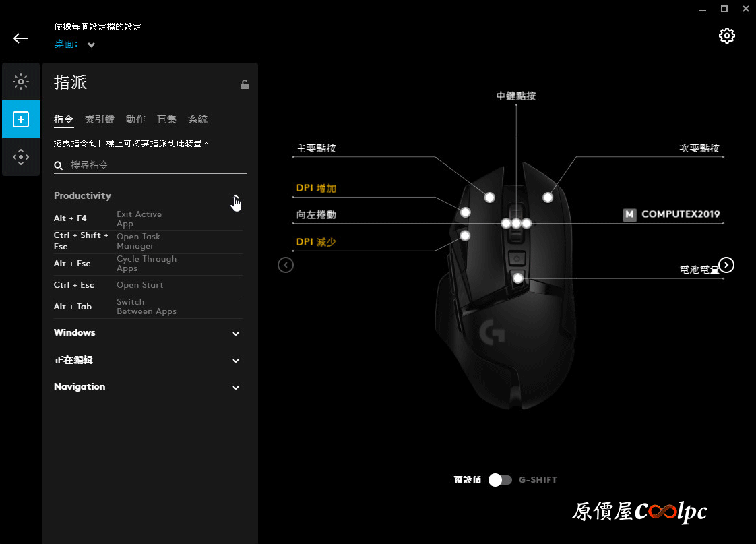Select the Ctrl + Esc Open Start command

148,286
